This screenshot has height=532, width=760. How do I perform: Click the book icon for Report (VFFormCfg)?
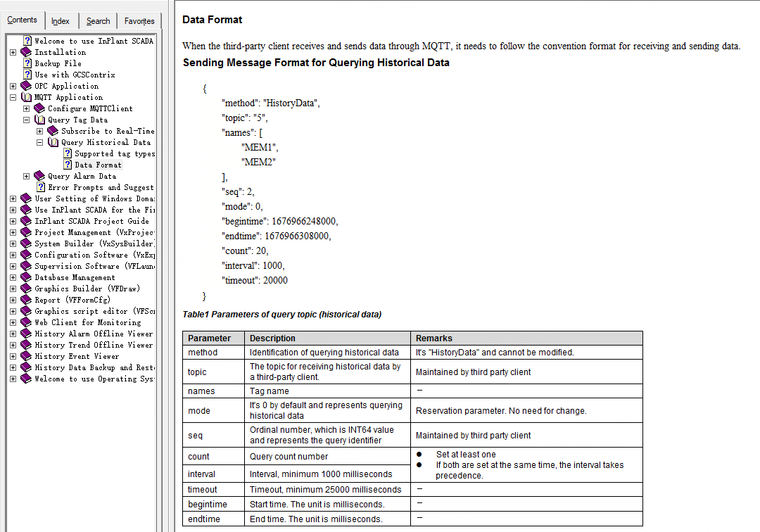[26, 300]
